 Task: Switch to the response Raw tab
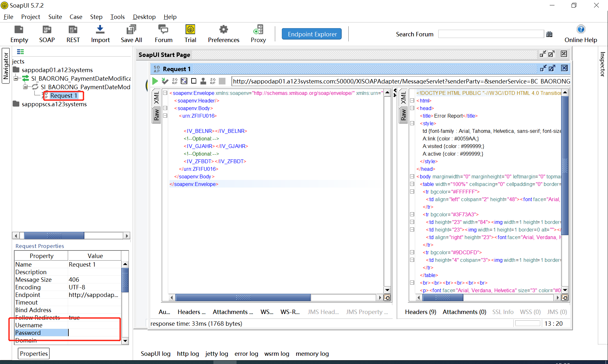pos(403,115)
